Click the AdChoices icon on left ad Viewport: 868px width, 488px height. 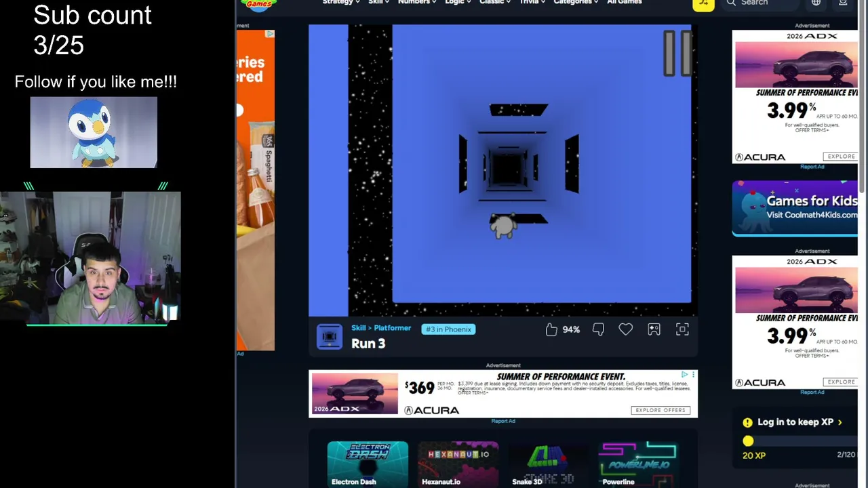[270, 33]
